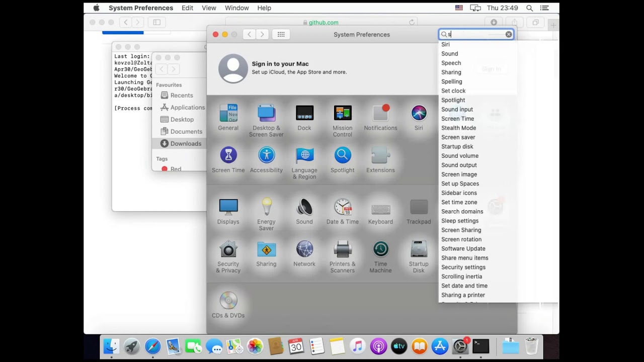
Task: Open the General preference pane
Action: coord(228,113)
